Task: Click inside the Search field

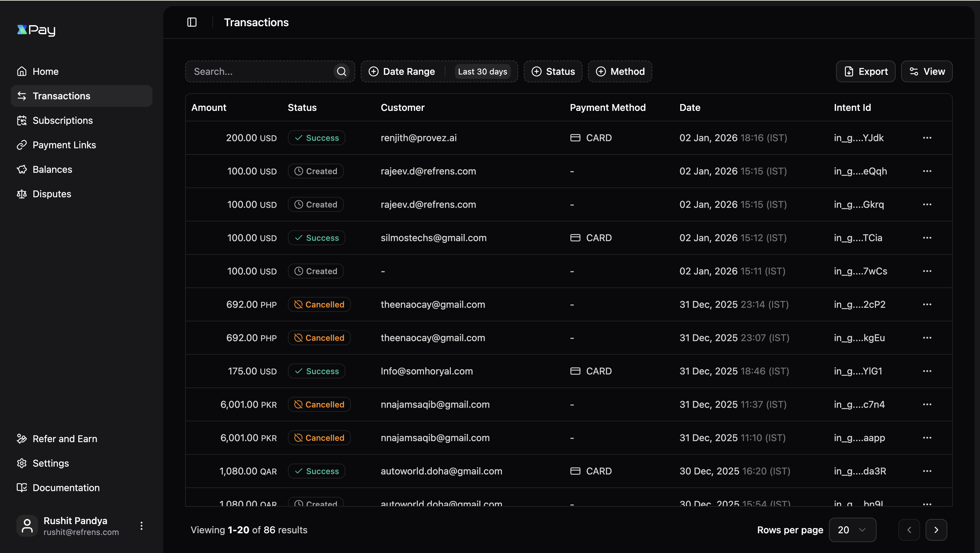Action: tap(262, 71)
